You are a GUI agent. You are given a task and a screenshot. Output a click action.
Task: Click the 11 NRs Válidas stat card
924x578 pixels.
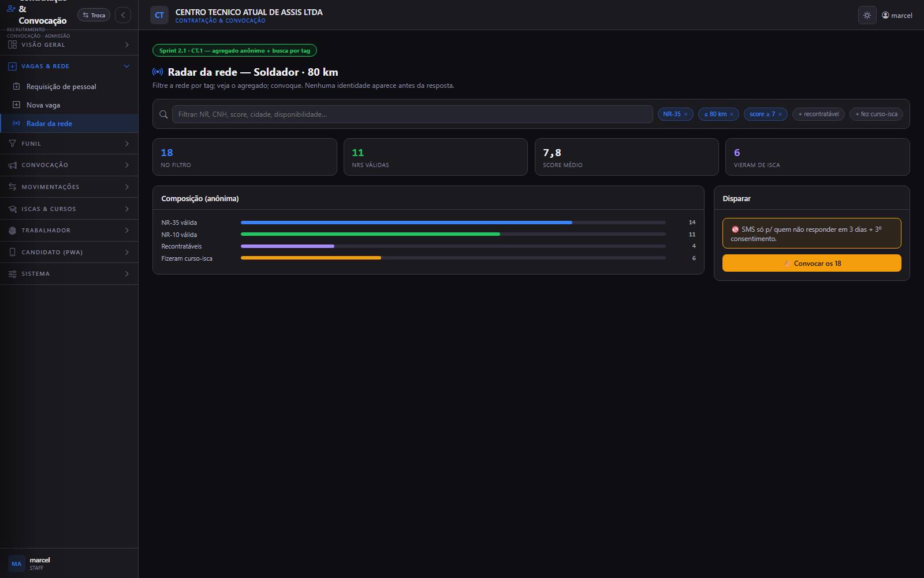pos(435,157)
